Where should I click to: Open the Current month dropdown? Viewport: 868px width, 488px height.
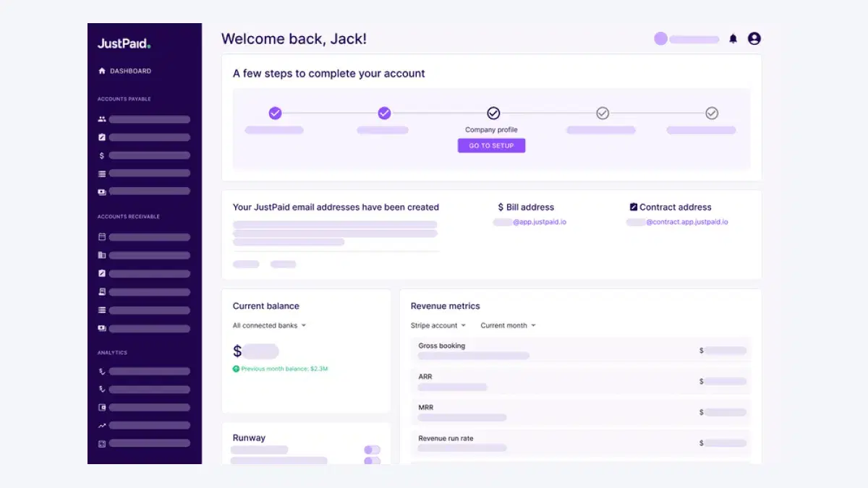pyautogui.click(x=509, y=325)
